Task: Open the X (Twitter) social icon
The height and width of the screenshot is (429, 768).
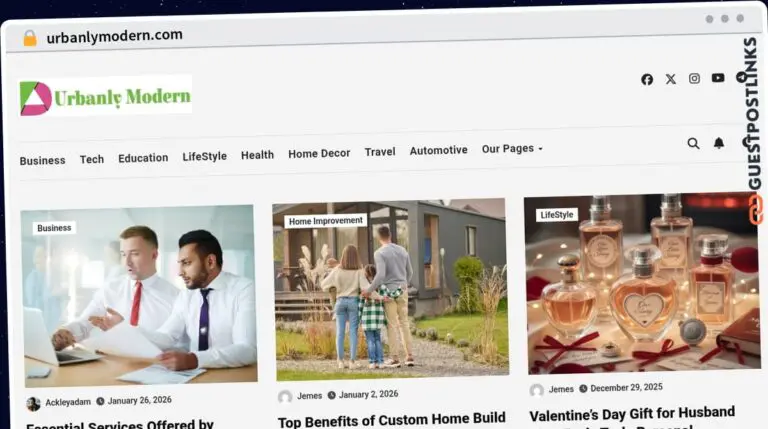Action: 671,79
